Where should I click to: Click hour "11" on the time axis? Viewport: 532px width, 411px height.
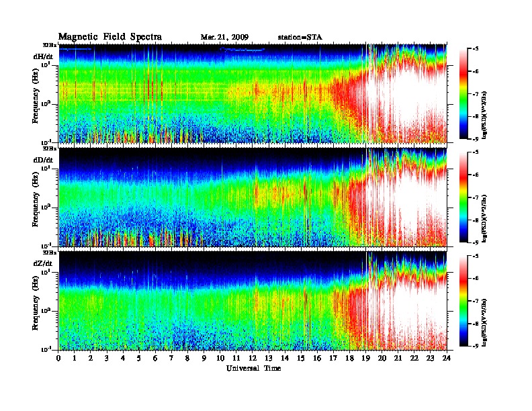pyautogui.click(x=236, y=359)
